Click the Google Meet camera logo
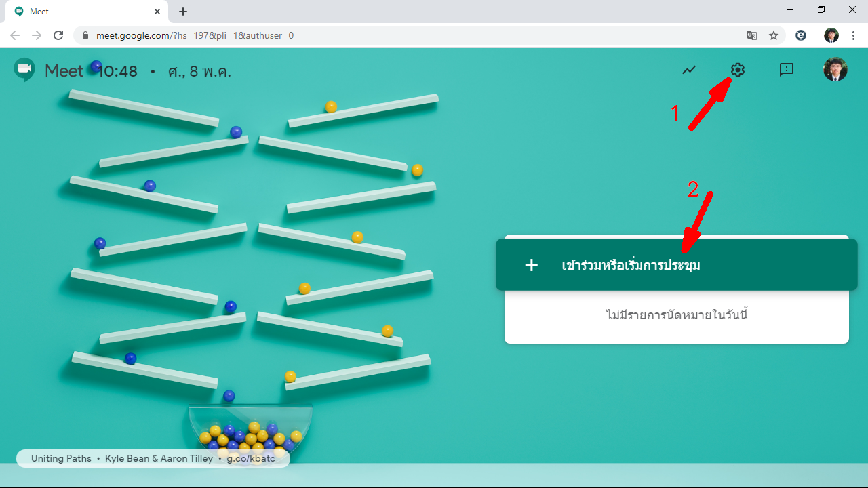This screenshot has width=868, height=488. (25, 69)
